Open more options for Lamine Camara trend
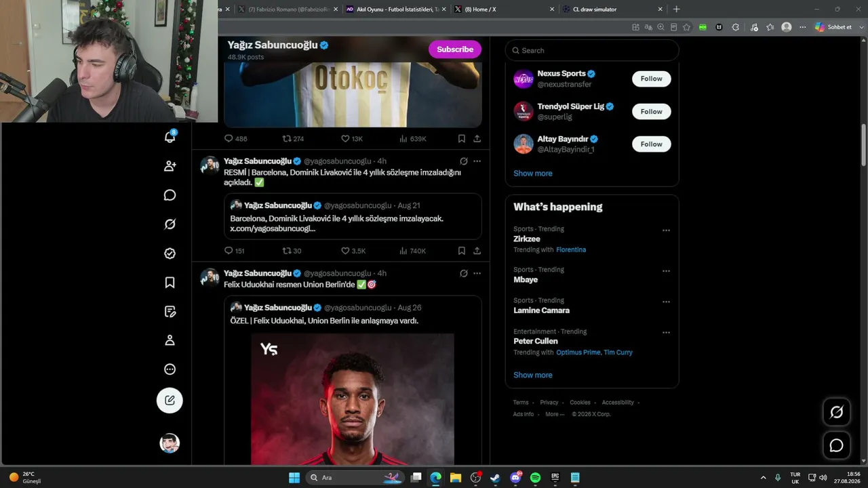This screenshot has height=488, width=868. click(666, 302)
